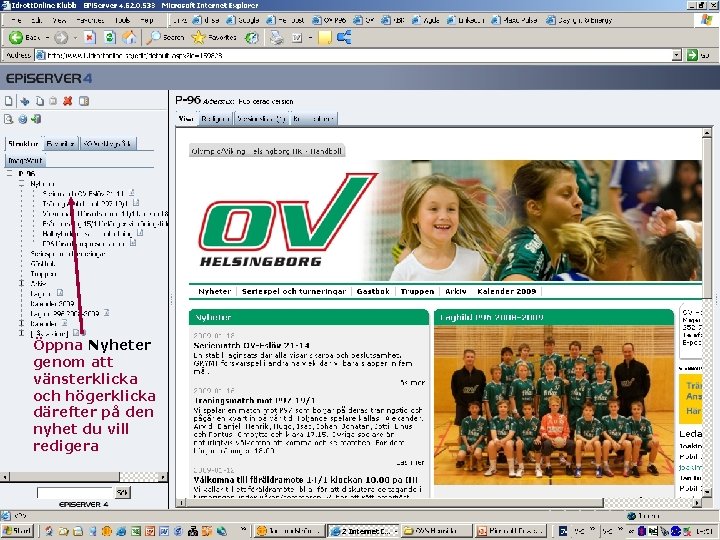The height and width of the screenshot is (540, 720).
Task: Click the Windows Start button
Action: tap(17, 531)
